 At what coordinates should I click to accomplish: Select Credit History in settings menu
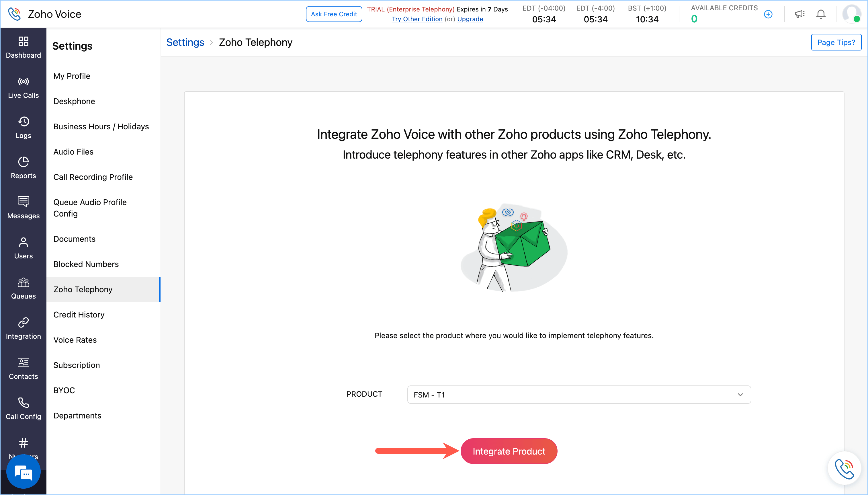coord(79,315)
